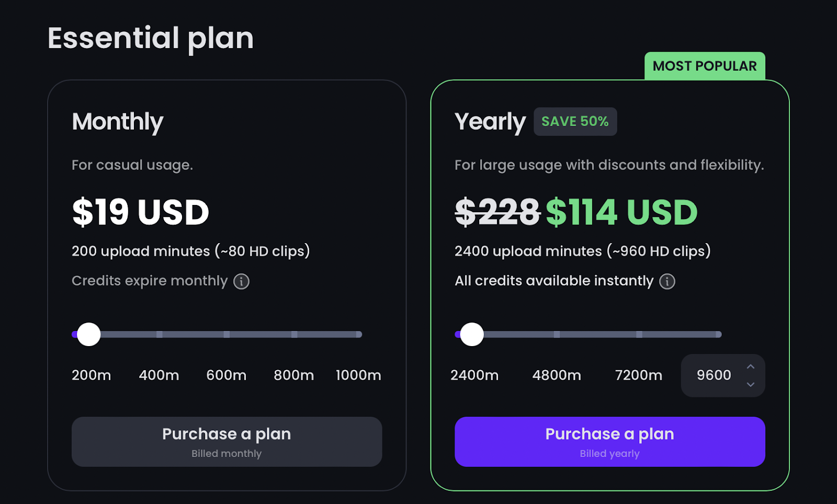Set yearly slider to 7200m tick

pos(639,334)
